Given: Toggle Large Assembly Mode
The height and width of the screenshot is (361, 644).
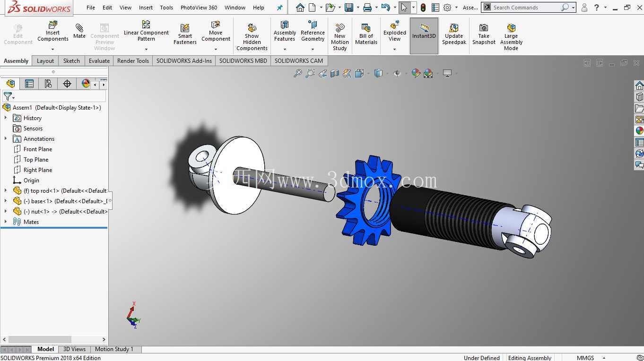Looking at the screenshot, I should point(511,37).
